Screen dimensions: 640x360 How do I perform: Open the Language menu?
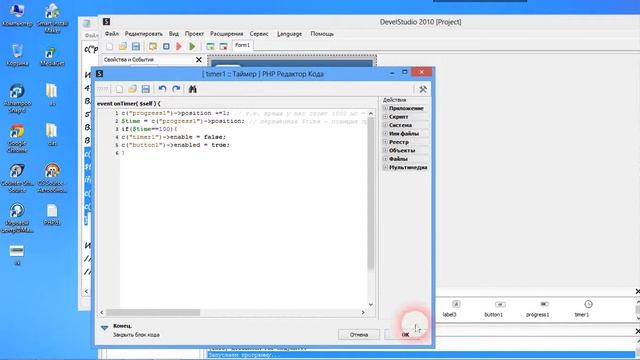click(289, 34)
